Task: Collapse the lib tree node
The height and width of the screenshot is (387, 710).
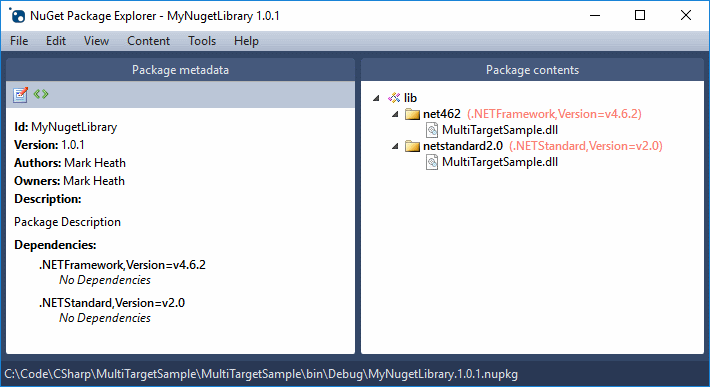Action: point(376,98)
